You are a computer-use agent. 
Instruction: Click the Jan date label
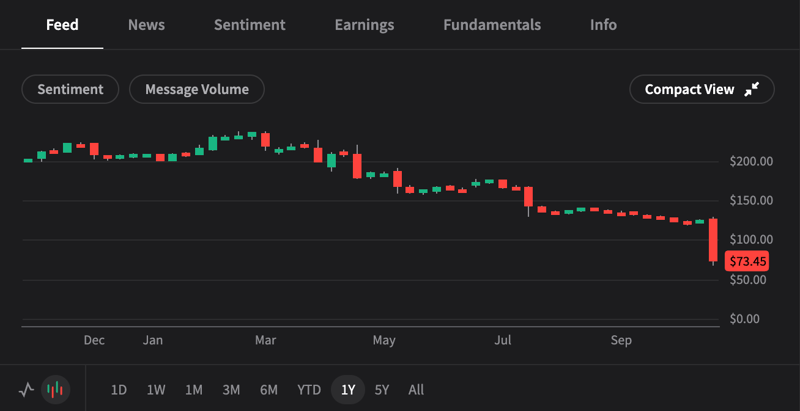click(153, 341)
